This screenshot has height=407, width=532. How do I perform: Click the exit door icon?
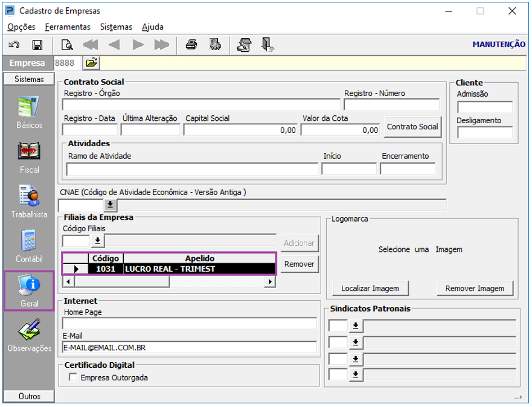[268, 45]
